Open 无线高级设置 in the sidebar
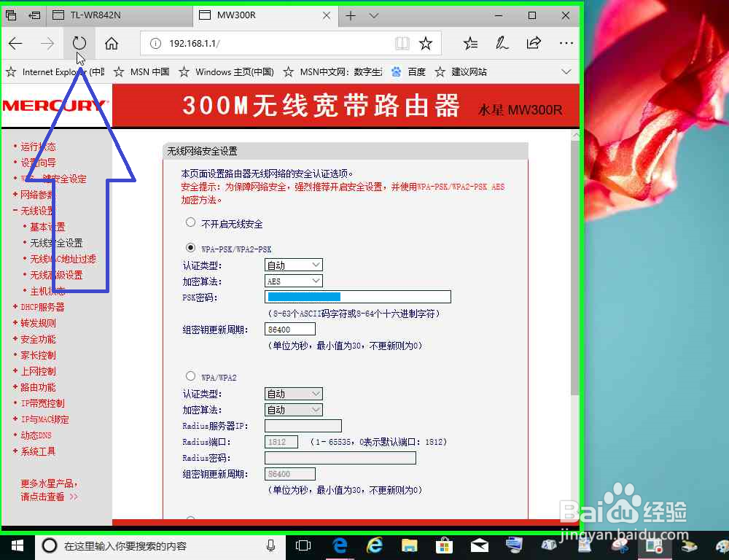The image size is (729, 560). pyautogui.click(x=56, y=275)
